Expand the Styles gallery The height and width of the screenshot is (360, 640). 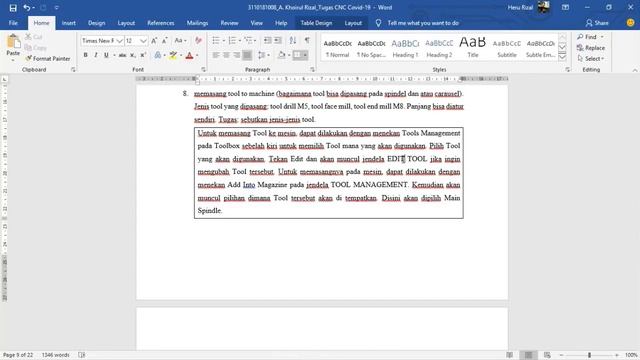tap(562, 57)
